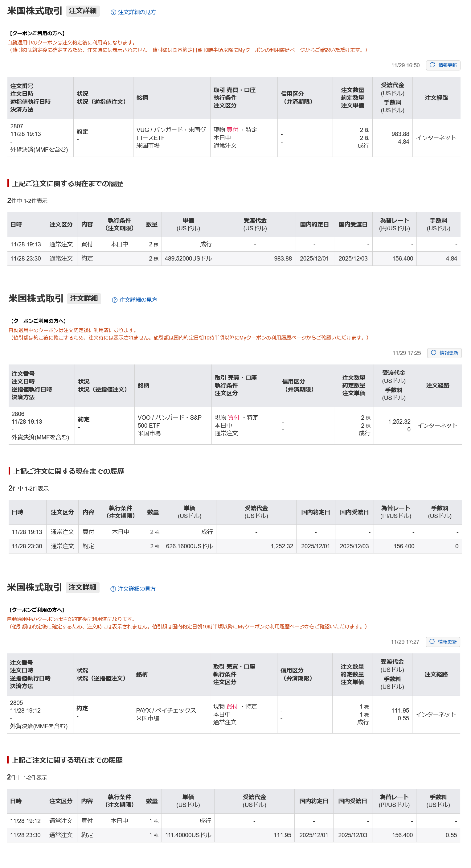
Task: Click the help question-mark icon above the VUG order
Action: (113, 12)
